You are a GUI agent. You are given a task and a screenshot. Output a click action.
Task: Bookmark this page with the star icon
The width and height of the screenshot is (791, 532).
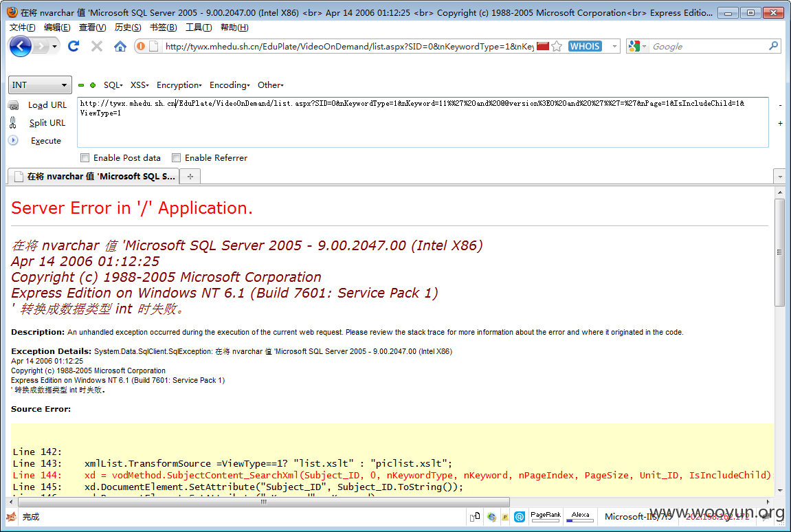tap(557, 47)
